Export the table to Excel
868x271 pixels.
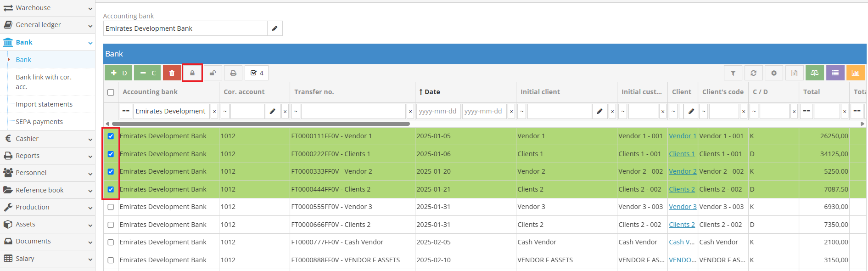(794, 73)
